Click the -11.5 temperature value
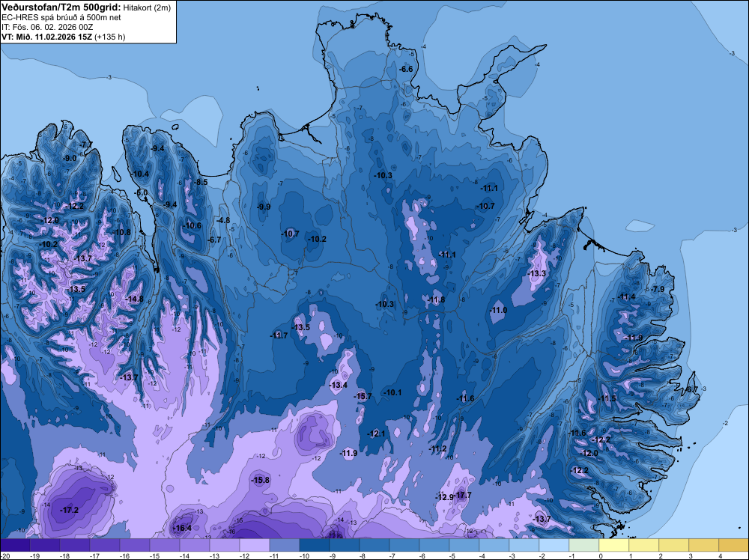 coord(607,398)
